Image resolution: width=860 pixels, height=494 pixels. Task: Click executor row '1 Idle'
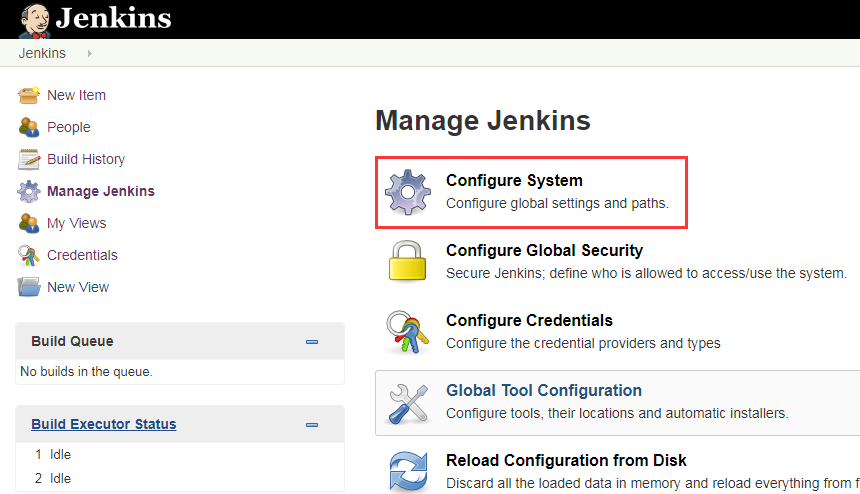(x=53, y=455)
